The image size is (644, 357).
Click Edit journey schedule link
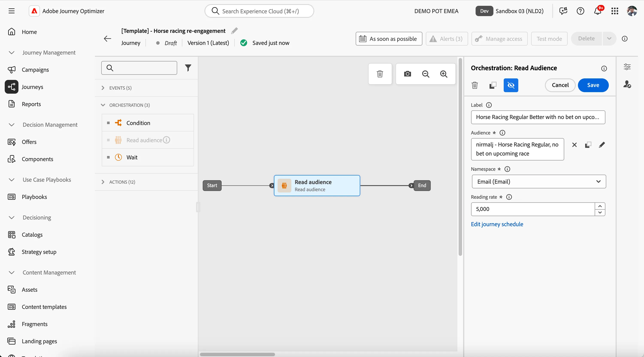click(x=497, y=224)
